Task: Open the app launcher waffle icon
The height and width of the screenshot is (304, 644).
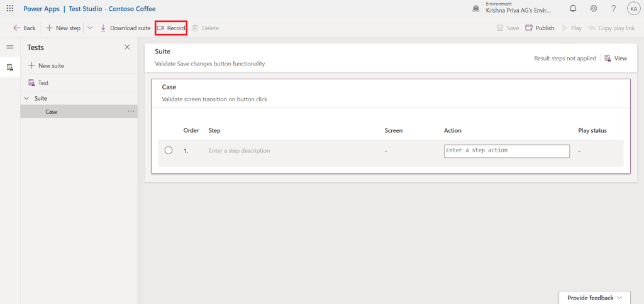Action: point(9,9)
